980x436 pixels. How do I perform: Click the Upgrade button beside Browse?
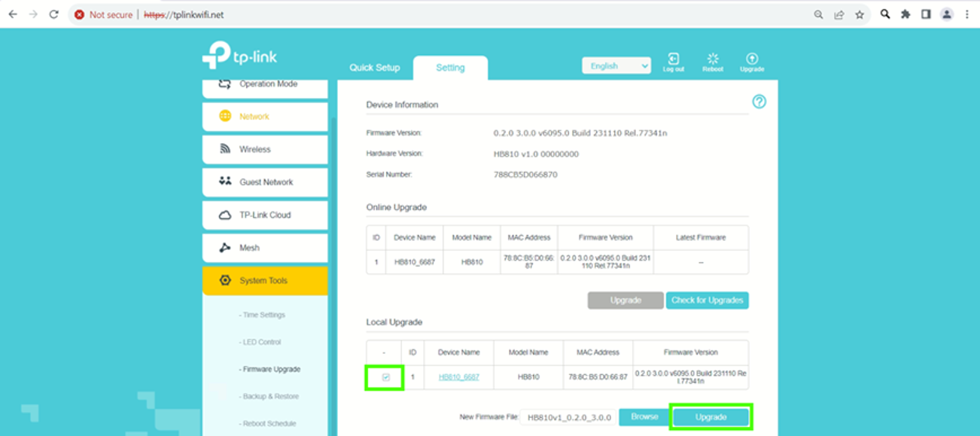tap(711, 417)
